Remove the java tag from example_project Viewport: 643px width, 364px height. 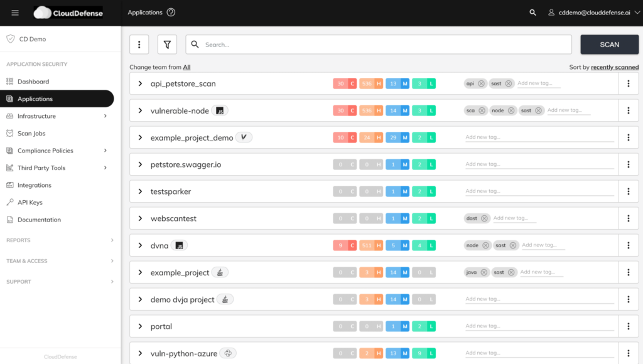tap(484, 272)
